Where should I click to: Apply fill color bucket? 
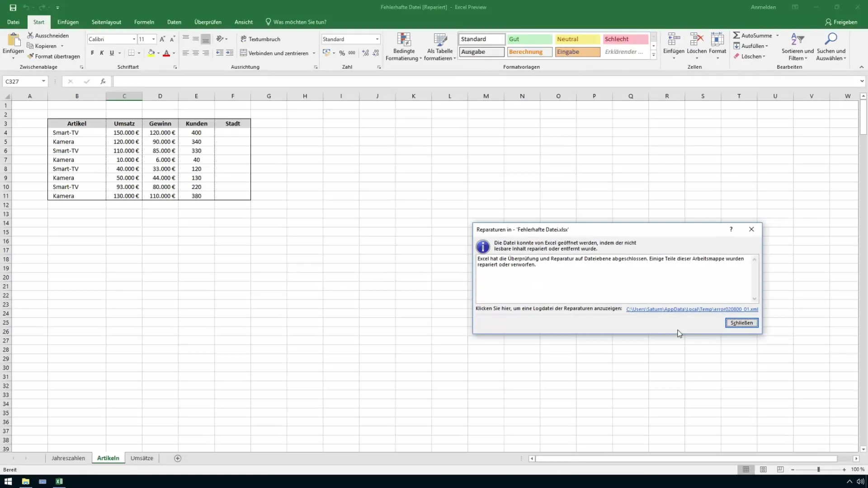[151, 53]
